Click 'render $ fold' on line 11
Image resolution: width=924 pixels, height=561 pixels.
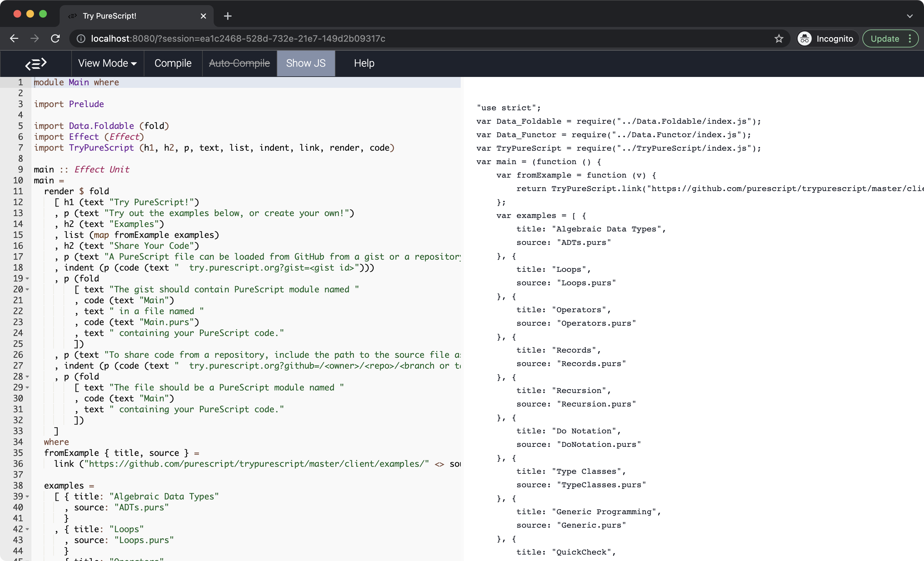tap(76, 191)
